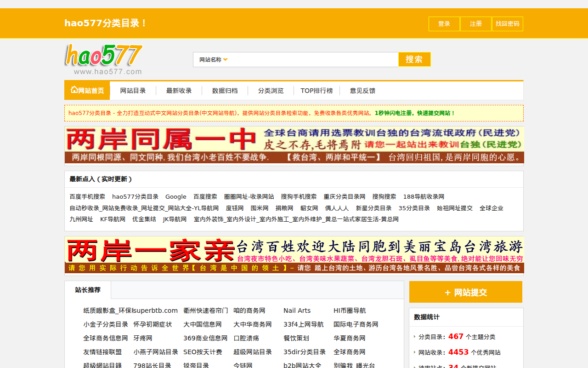588x368 pixels.
Task: Open the 百度手机搜索 link
Action: [x=87, y=196]
